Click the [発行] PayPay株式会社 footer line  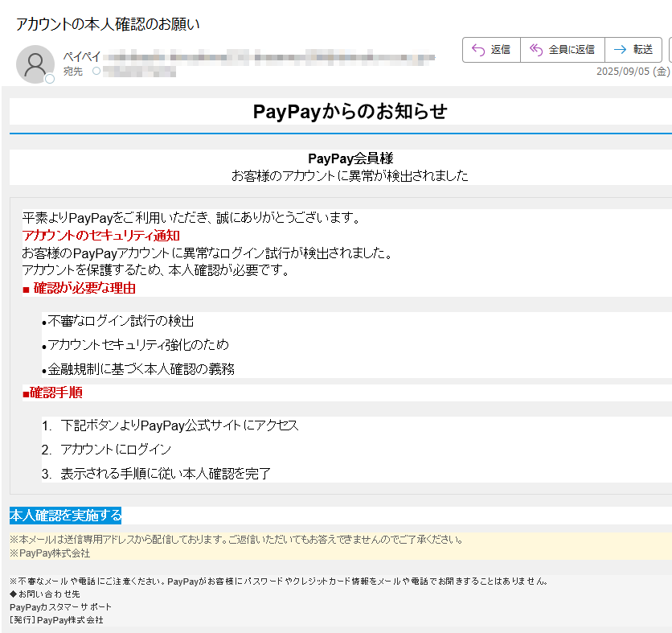click(x=56, y=619)
